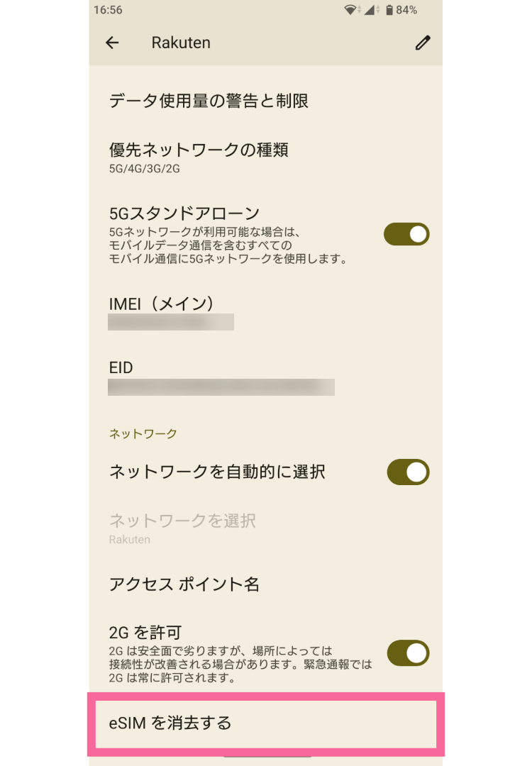Tap the 16:56 clock in status bar

(x=108, y=10)
